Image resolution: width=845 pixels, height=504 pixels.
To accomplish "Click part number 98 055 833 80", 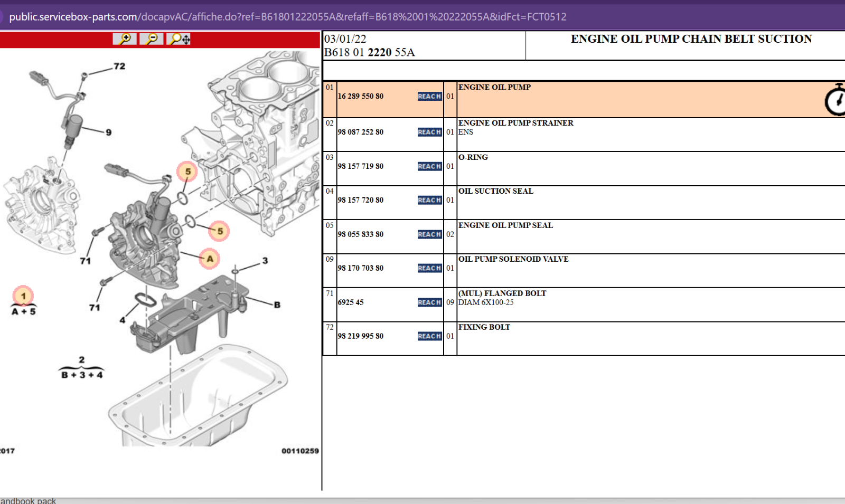I will [x=361, y=234].
